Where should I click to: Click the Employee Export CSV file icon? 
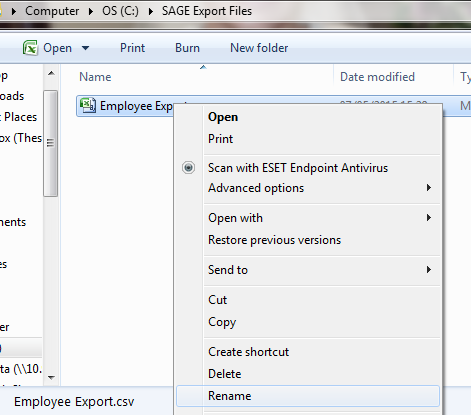coord(88,105)
